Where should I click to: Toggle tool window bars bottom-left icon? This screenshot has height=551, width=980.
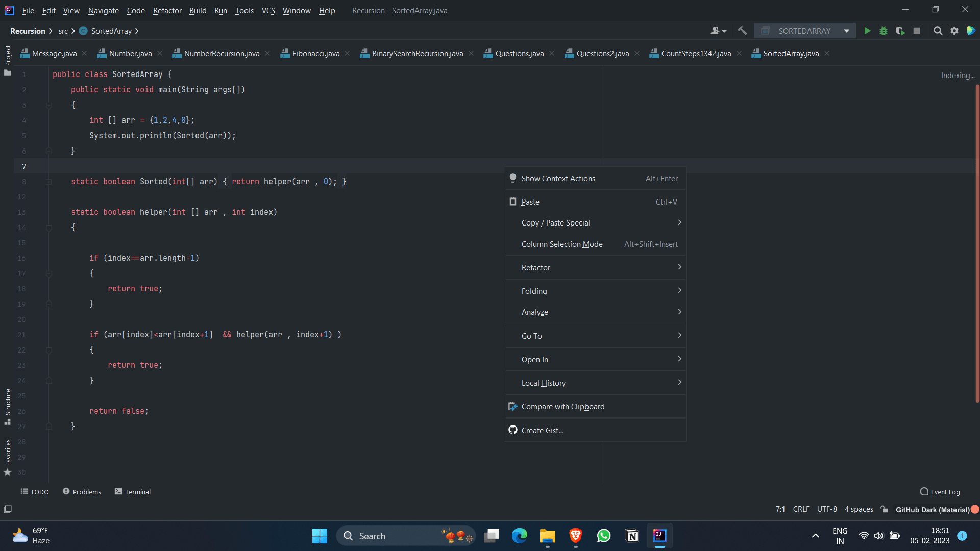pyautogui.click(x=8, y=509)
